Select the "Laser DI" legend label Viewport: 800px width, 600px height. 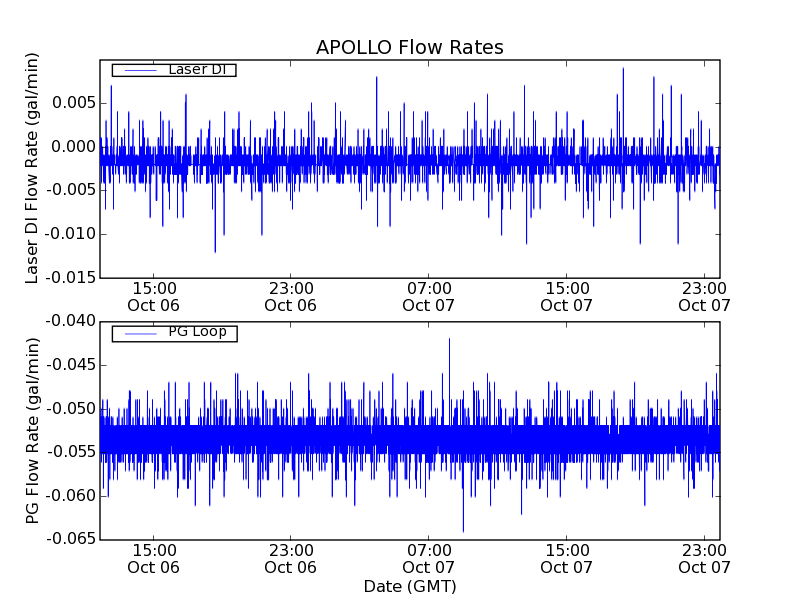[x=195, y=70]
